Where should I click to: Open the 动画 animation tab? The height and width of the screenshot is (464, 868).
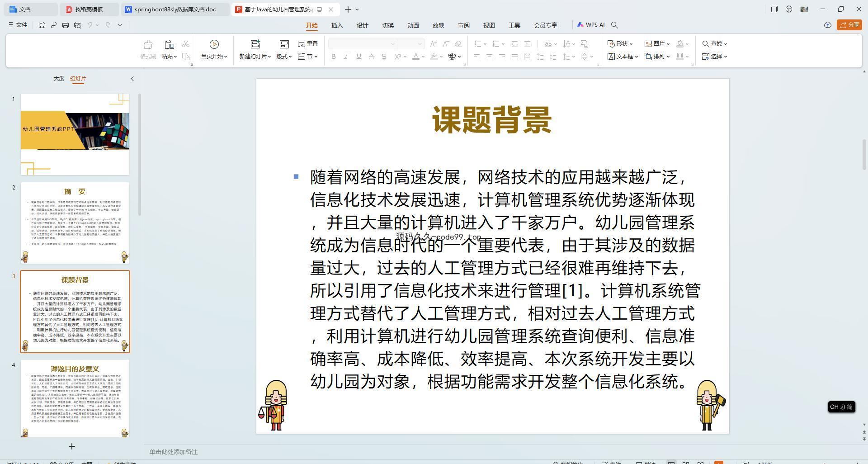[x=413, y=25]
